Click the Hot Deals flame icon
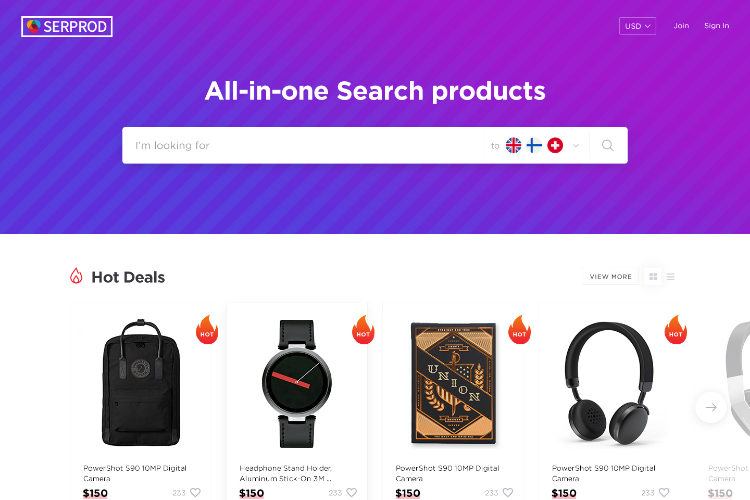 (x=76, y=276)
